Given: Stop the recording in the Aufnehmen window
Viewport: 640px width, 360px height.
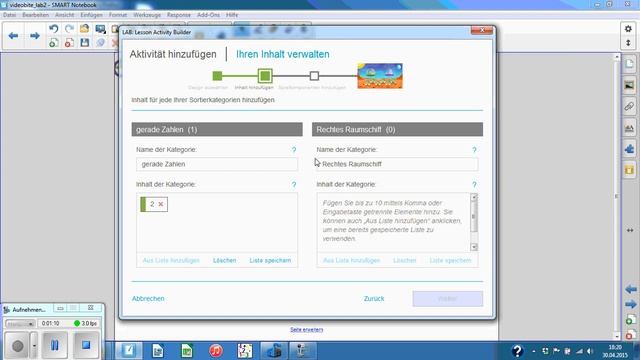Looking at the screenshot, I should click(86, 345).
